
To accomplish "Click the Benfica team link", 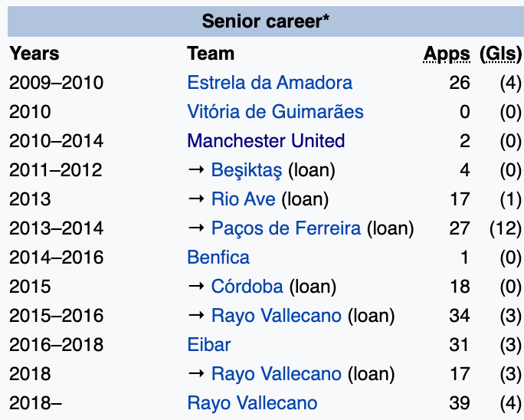I will pyautogui.click(x=218, y=258).
